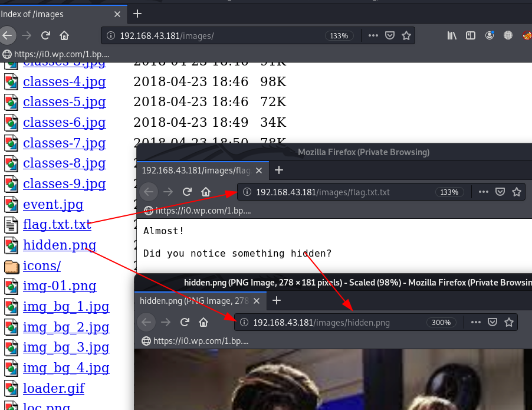This screenshot has height=410, width=532.
Task: Reset 133% zoom in flag.txt.txt window
Action: coord(449,192)
